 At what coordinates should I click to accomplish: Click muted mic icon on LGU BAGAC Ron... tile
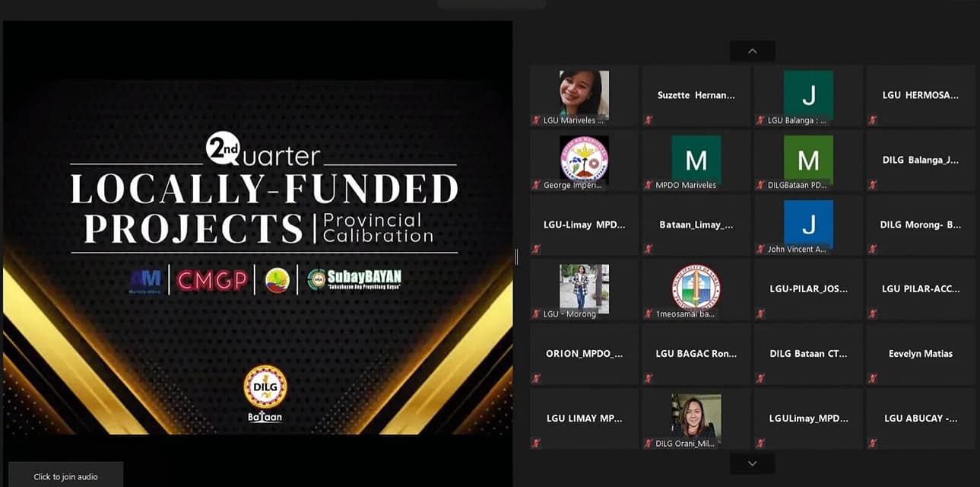click(x=649, y=378)
